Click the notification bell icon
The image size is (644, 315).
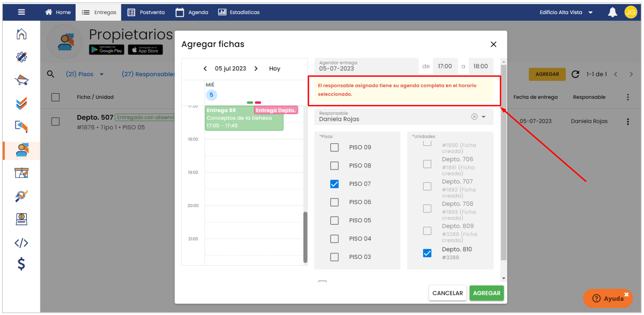(612, 12)
